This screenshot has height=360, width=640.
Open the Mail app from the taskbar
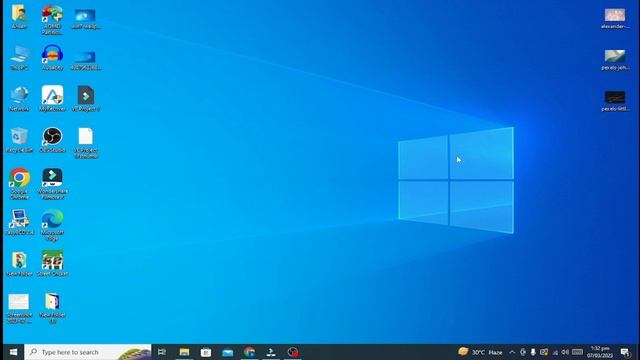pyautogui.click(x=228, y=352)
